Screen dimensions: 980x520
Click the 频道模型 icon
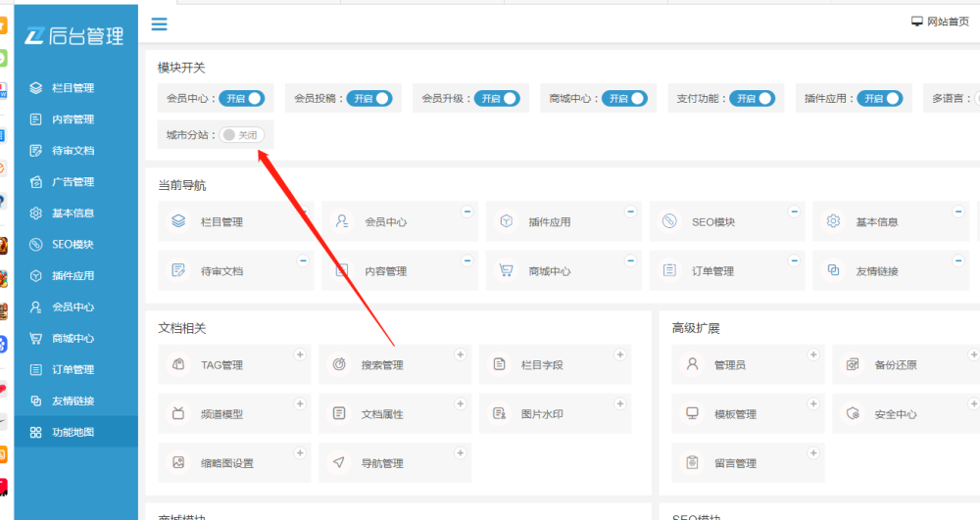click(x=178, y=414)
